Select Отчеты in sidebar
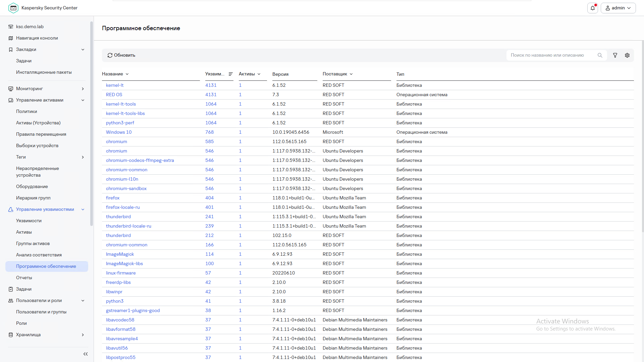This screenshot has width=644, height=362. 24,278
